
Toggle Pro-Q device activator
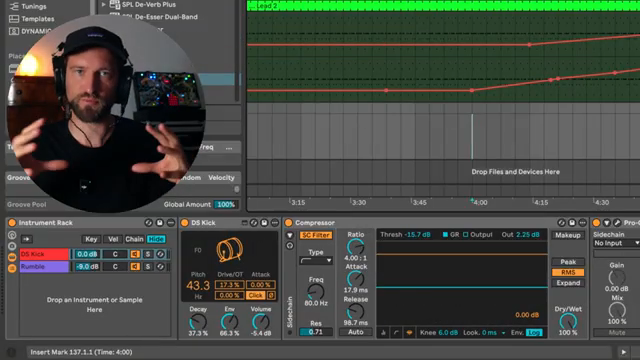click(x=596, y=223)
